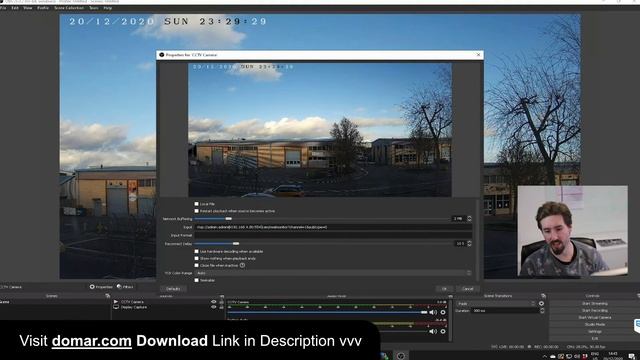Confirm the properties dialog with OK
The height and width of the screenshot is (360, 640).
tap(444, 289)
